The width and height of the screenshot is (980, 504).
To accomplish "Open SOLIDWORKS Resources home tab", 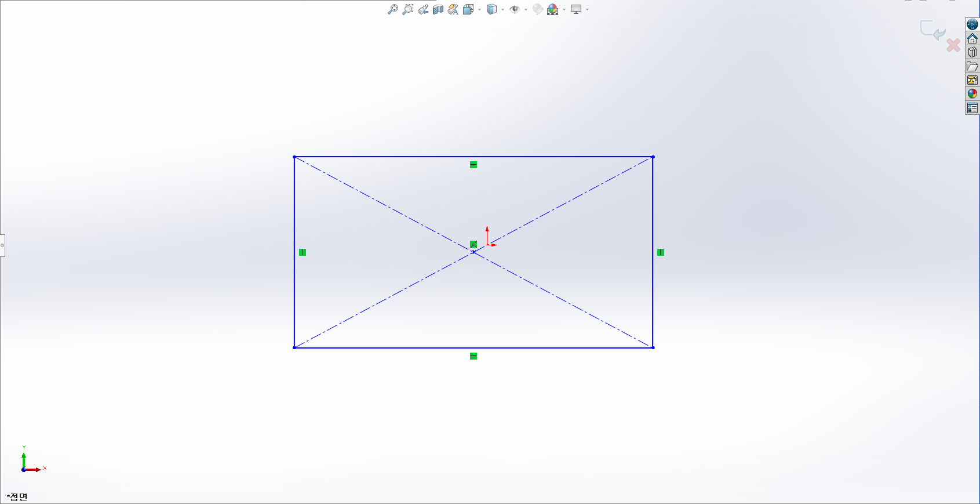I will 972,38.
